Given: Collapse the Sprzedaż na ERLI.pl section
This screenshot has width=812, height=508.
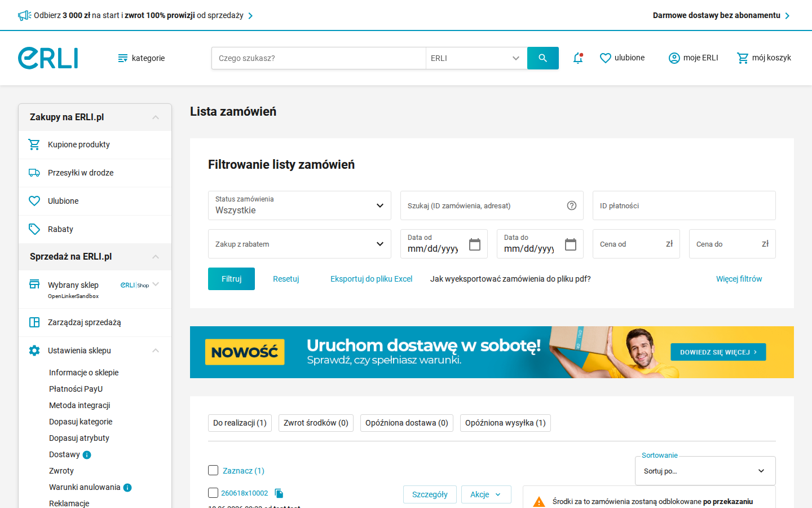Looking at the screenshot, I should pos(156,257).
